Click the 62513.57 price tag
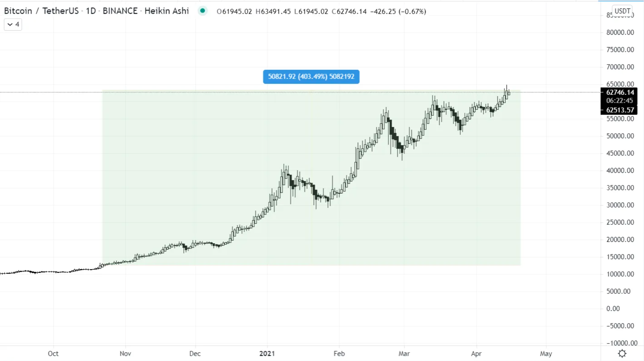 [620, 110]
